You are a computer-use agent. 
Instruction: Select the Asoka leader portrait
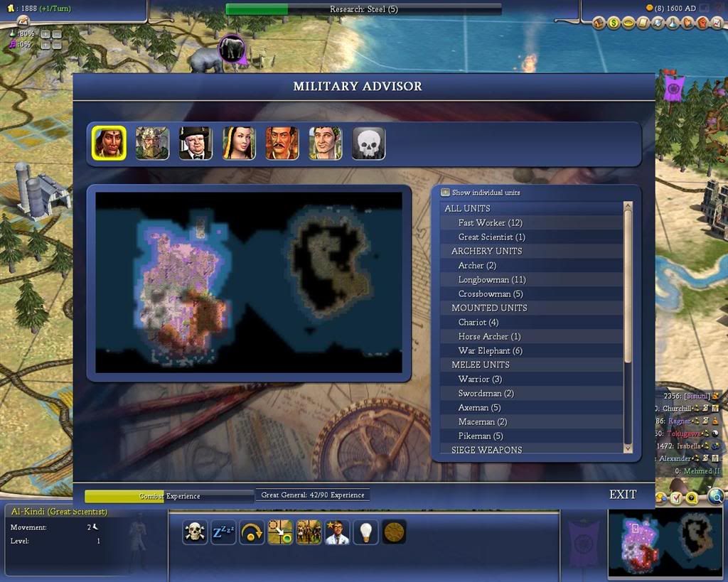tap(109, 143)
